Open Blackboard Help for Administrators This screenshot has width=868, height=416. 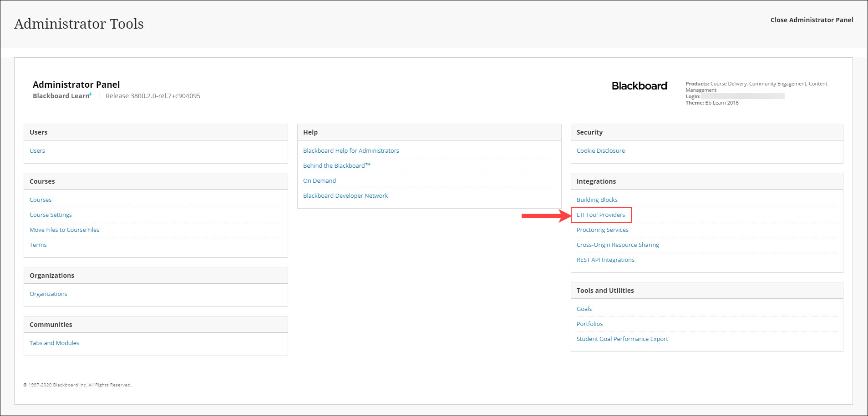351,151
